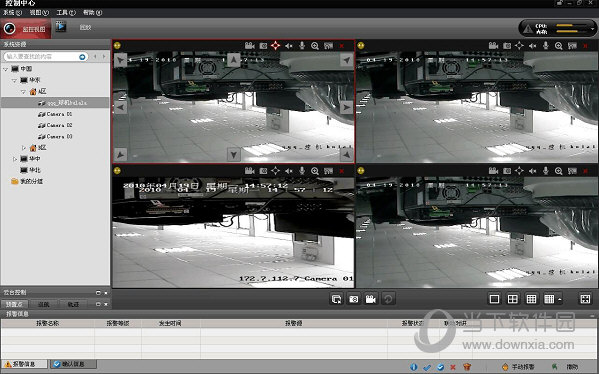Click PTZ right arrow in top-left pane
The image size is (599, 374).
click(346, 107)
